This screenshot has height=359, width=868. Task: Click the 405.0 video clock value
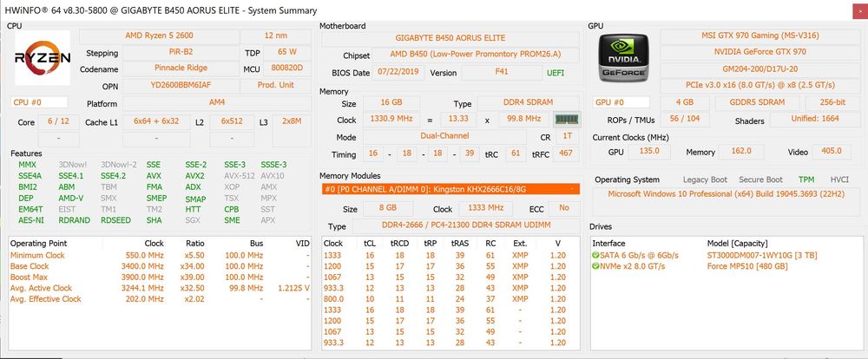click(x=832, y=151)
